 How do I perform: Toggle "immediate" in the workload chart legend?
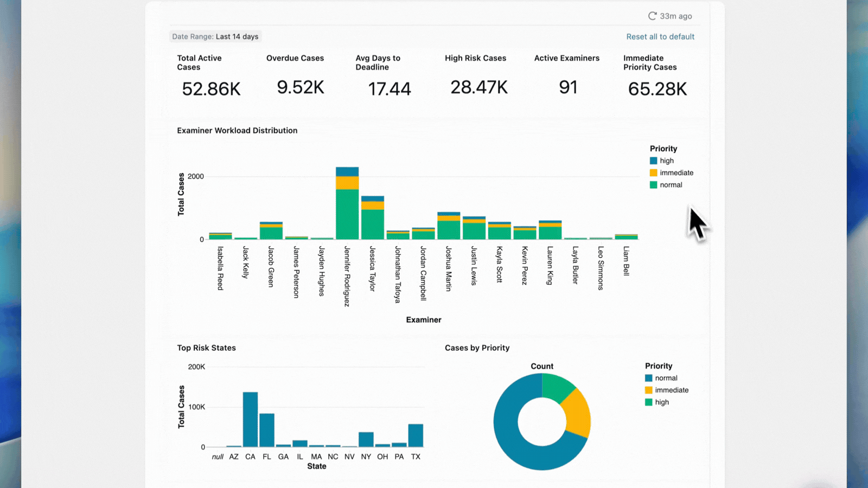pyautogui.click(x=672, y=172)
